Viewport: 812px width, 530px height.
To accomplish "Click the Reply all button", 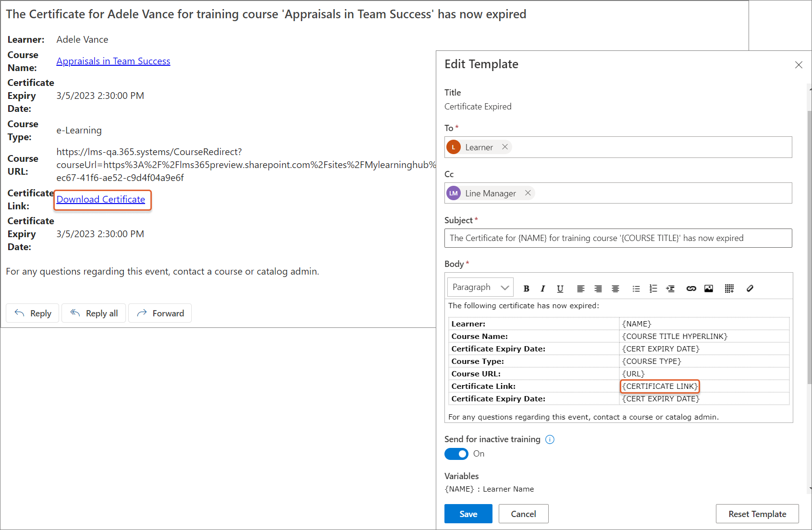I will tap(94, 313).
